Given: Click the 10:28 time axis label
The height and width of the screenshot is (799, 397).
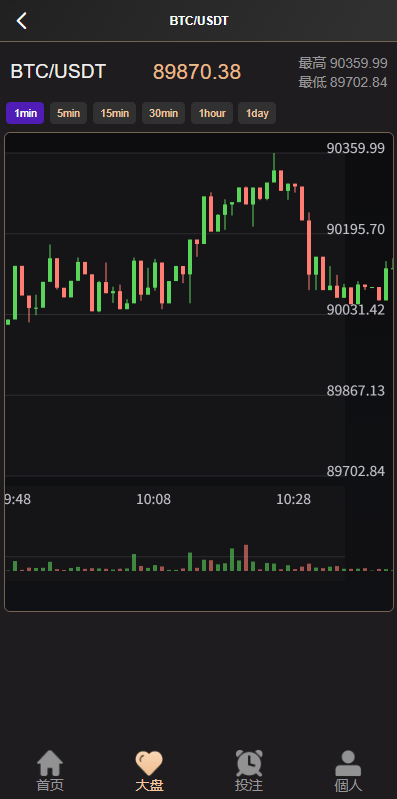Looking at the screenshot, I should pos(294,499).
